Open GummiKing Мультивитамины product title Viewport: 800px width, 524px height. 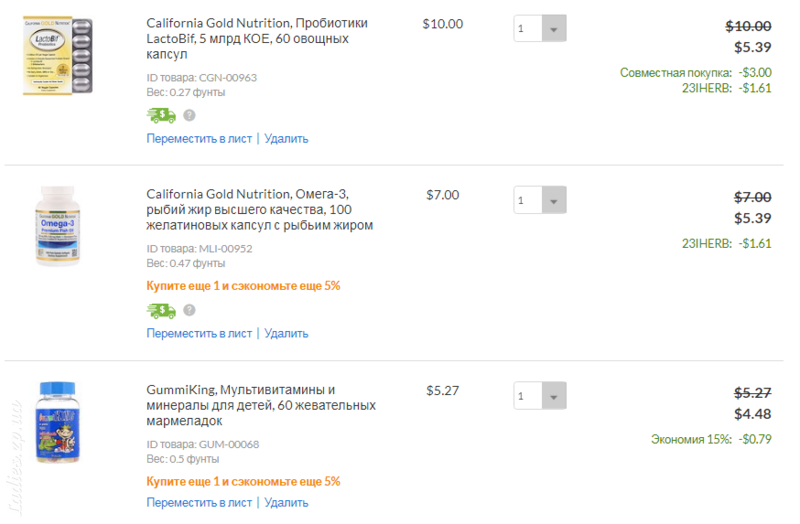click(x=261, y=405)
